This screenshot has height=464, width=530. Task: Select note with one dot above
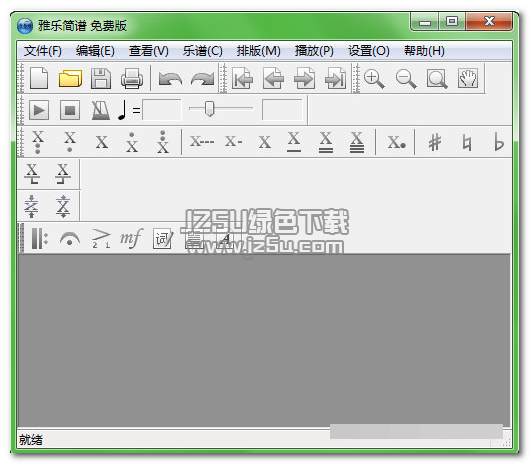[132, 142]
